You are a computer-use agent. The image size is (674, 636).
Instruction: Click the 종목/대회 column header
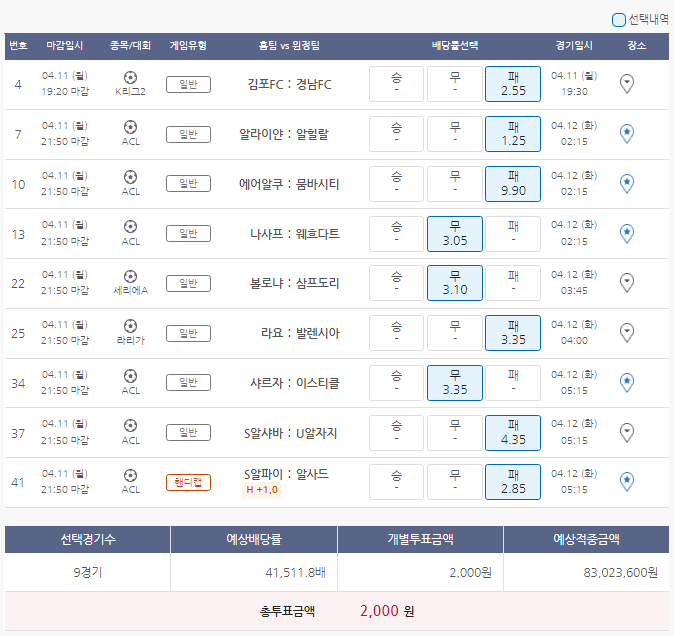coord(130,46)
